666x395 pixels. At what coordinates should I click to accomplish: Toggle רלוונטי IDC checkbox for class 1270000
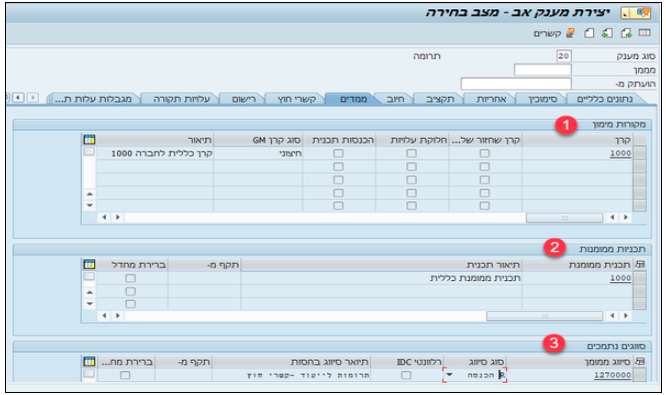(406, 375)
